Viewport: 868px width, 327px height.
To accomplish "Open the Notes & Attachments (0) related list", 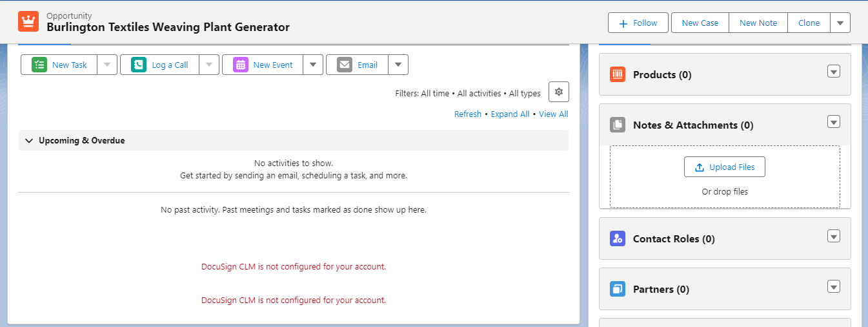I will click(693, 125).
